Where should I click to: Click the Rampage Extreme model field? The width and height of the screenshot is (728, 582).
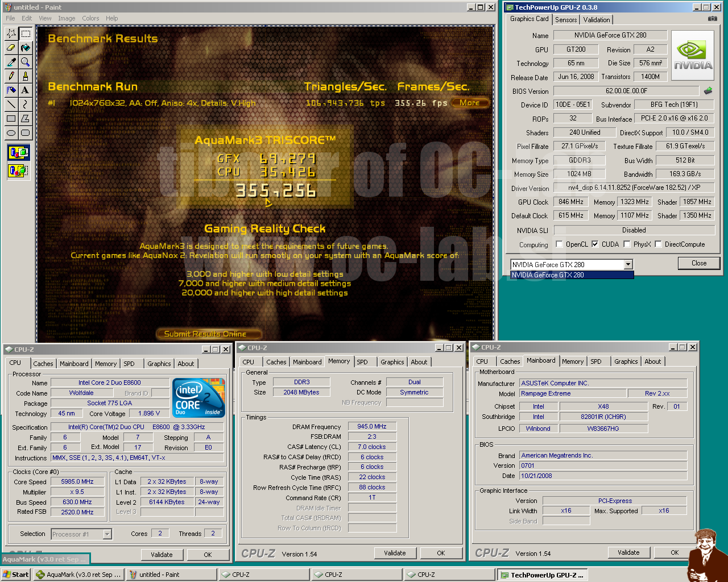[573, 393]
